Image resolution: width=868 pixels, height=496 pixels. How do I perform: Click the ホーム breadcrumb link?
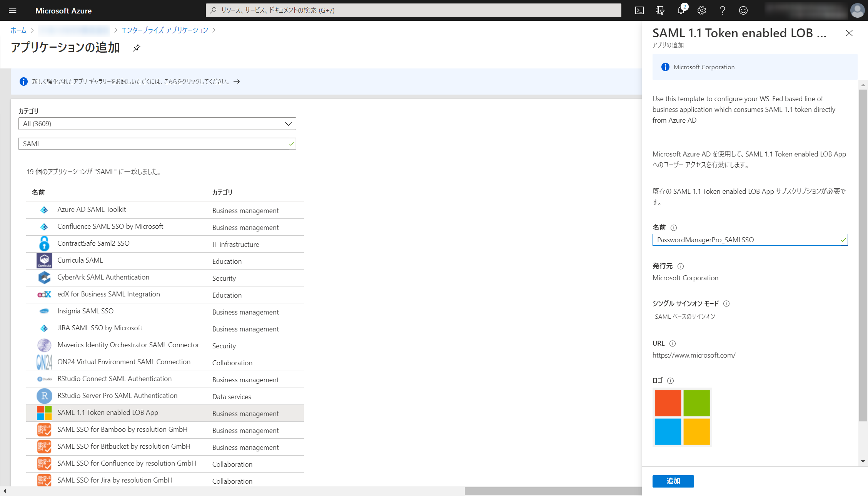point(18,30)
